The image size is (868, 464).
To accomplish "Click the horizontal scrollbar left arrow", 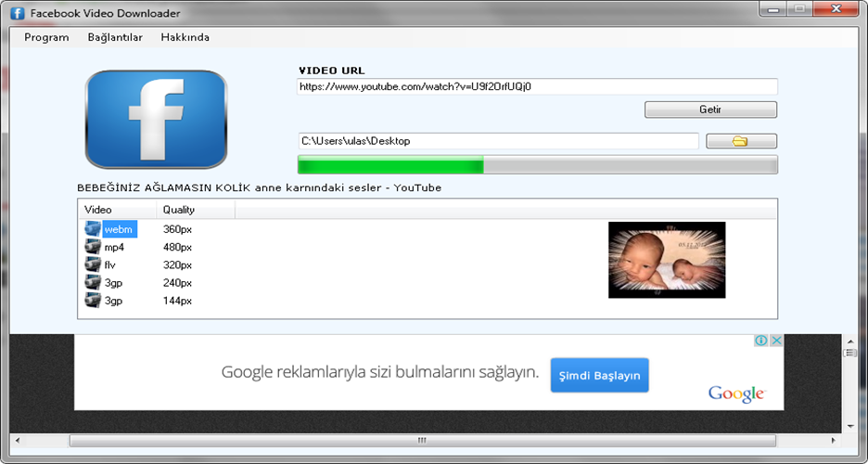I will 18,441.
